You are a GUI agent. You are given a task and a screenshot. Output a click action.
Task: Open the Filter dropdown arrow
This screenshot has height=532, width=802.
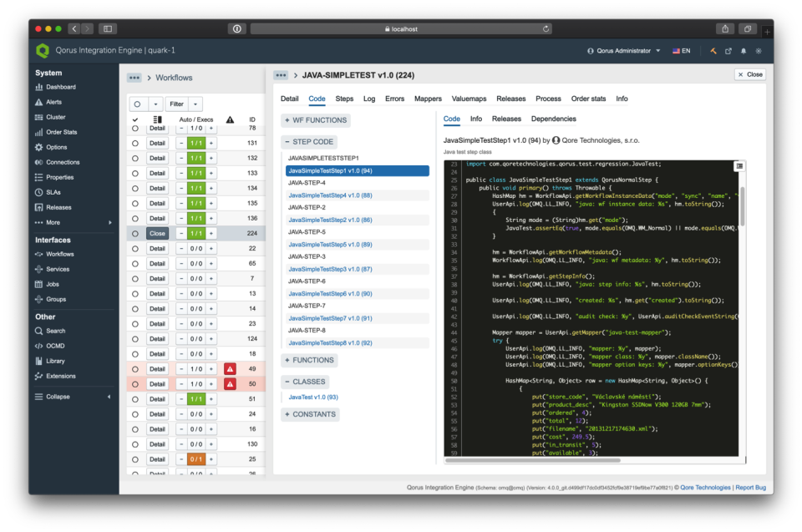pos(194,104)
